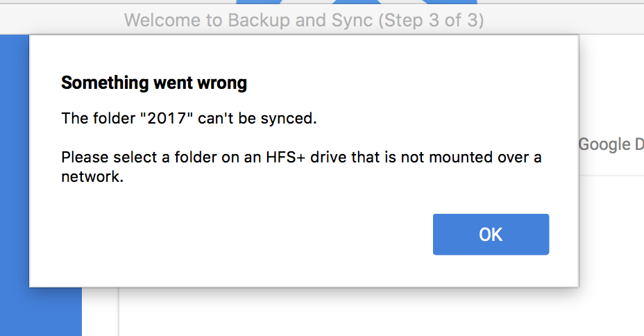644x336 pixels.
Task: Click the white panel below the dialog
Action: [347, 312]
